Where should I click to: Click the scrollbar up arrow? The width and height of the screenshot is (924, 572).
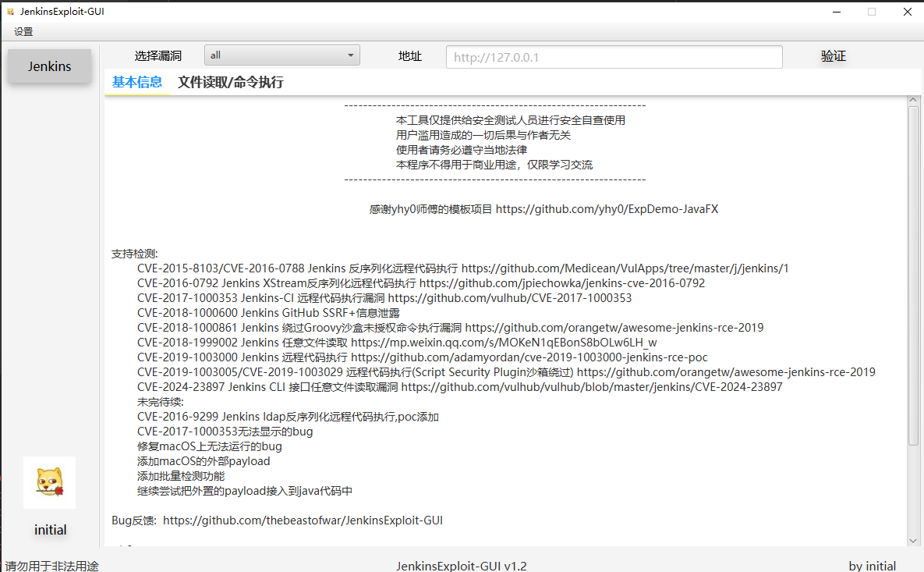tap(913, 100)
